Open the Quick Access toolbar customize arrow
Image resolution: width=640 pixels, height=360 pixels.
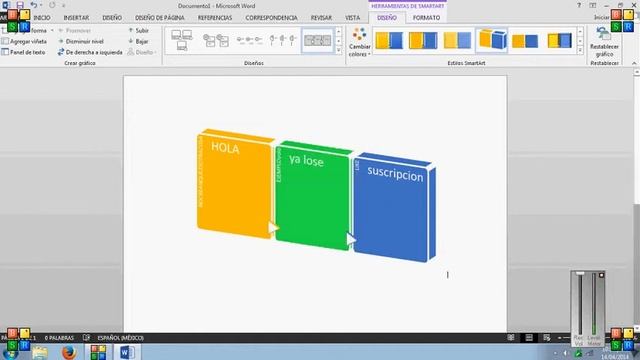63,6
